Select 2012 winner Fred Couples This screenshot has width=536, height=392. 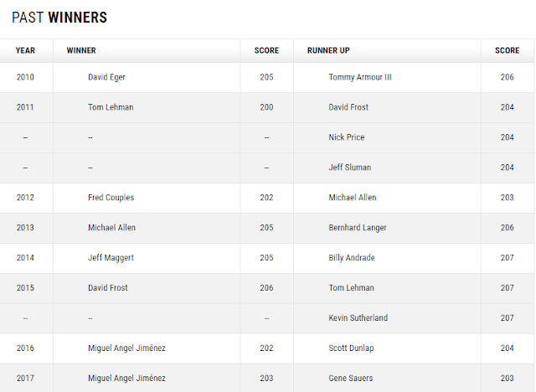pyautogui.click(x=111, y=198)
